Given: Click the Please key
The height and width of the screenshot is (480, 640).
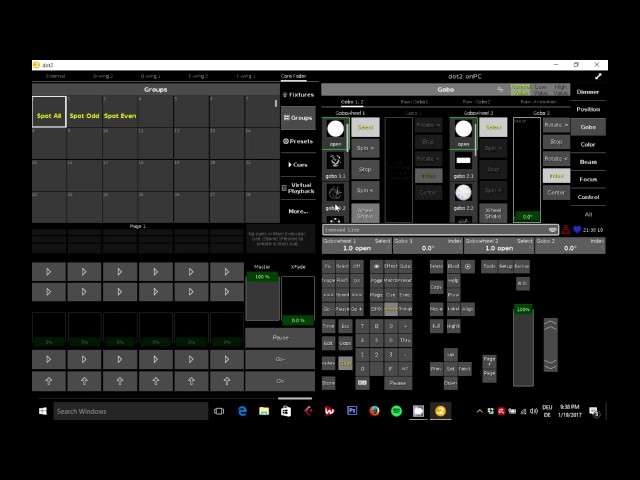Looking at the screenshot, I should click(x=398, y=383).
